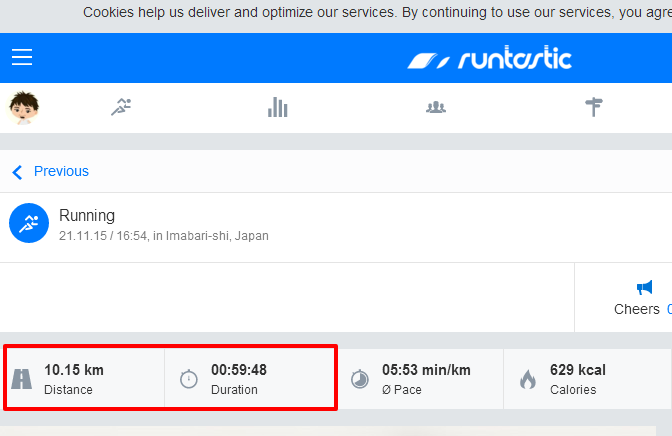
Task: Open the routes signpost tab icon
Action: click(594, 107)
